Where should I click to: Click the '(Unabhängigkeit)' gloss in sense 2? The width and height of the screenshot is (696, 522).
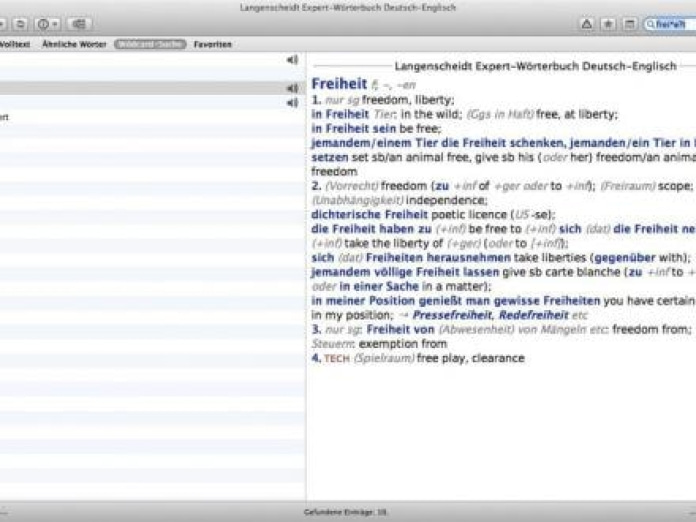click(x=357, y=200)
